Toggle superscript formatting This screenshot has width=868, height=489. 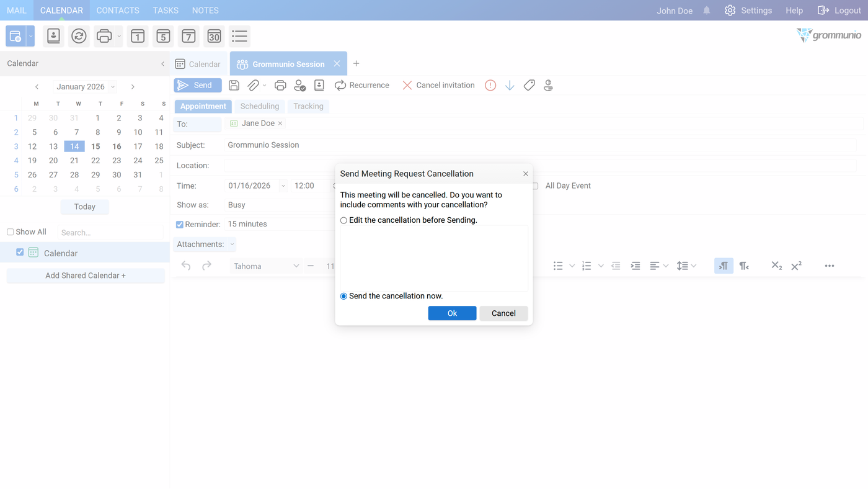(796, 266)
